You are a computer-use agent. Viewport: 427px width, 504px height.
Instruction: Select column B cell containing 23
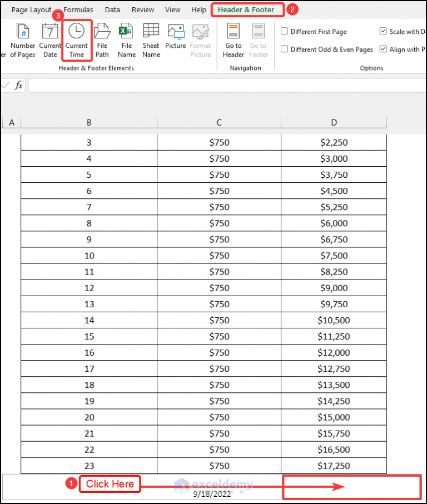[x=89, y=466]
